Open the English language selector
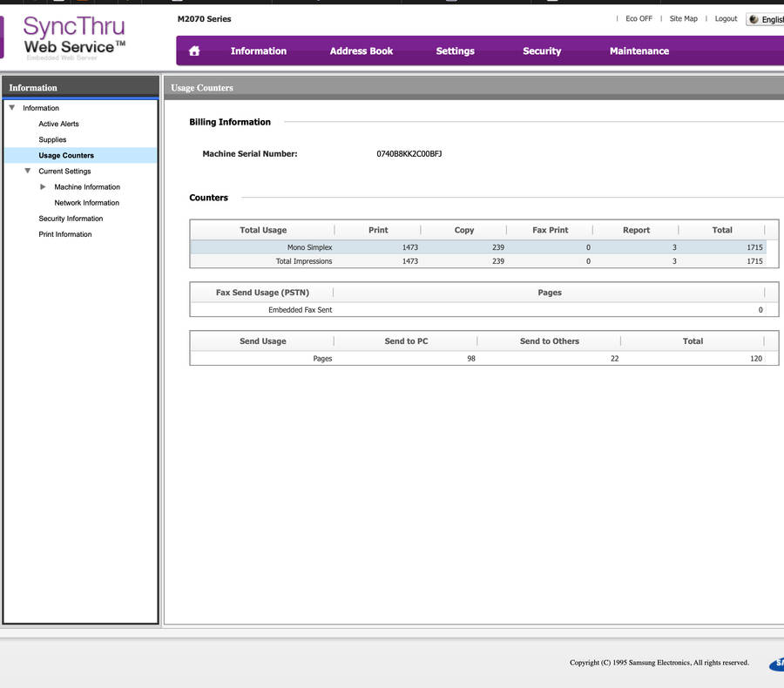 (x=765, y=19)
